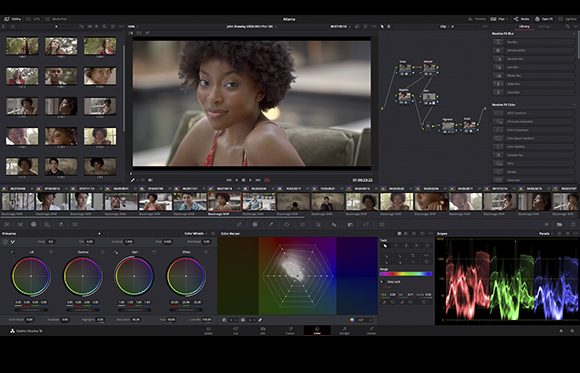580x373 pixels.
Task: Reset the Gamma color wheel
Action: (x=102, y=252)
